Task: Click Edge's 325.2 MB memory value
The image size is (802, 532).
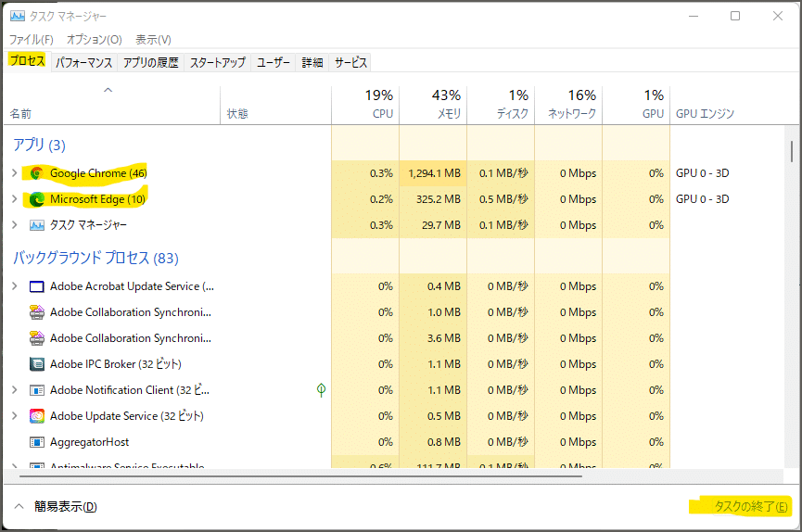Action: point(439,199)
